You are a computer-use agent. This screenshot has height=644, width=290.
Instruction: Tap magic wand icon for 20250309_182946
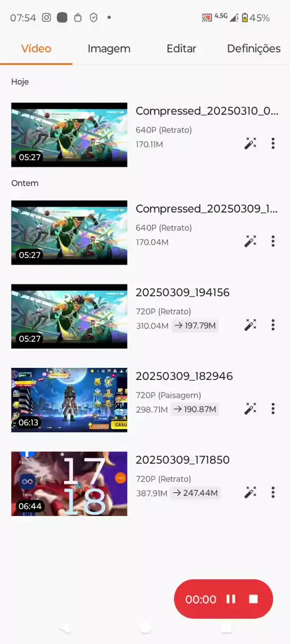click(x=250, y=408)
